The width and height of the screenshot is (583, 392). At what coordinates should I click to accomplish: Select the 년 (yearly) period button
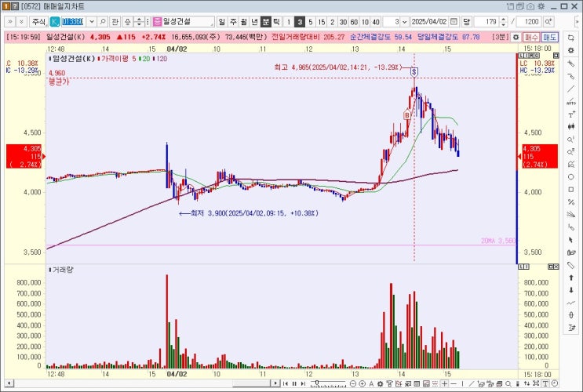click(x=255, y=22)
